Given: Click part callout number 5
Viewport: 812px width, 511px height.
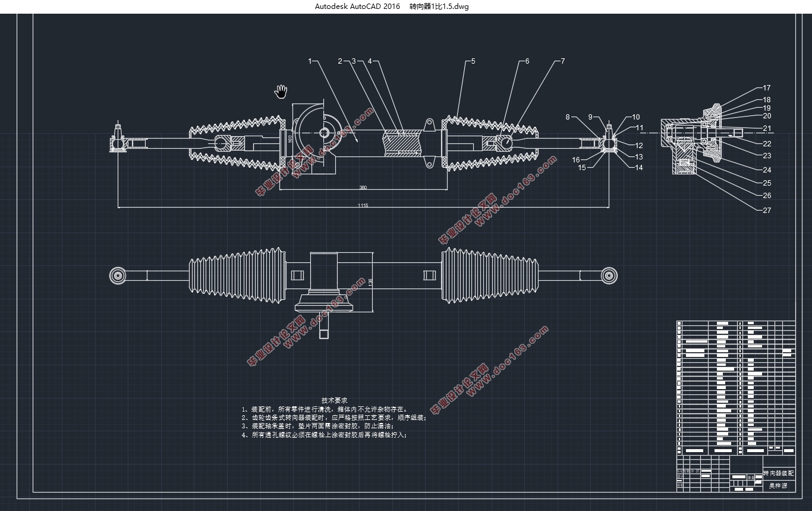Looking at the screenshot, I should 473,61.
